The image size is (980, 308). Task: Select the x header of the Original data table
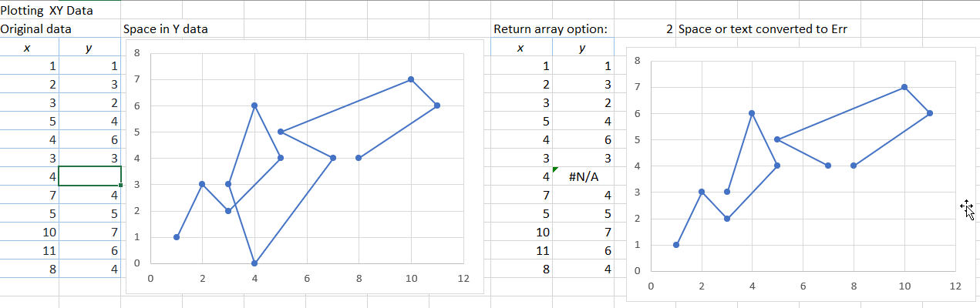[x=28, y=48]
